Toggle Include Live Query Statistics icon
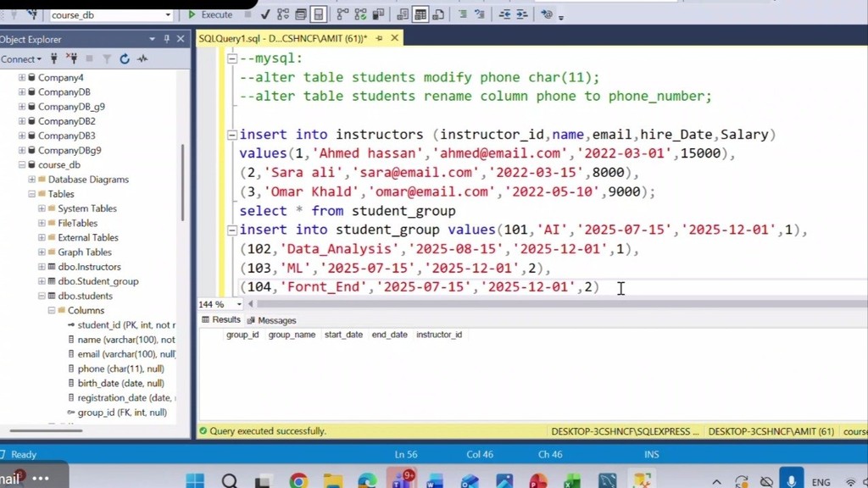The width and height of the screenshot is (868, 488). coord(360,15)
